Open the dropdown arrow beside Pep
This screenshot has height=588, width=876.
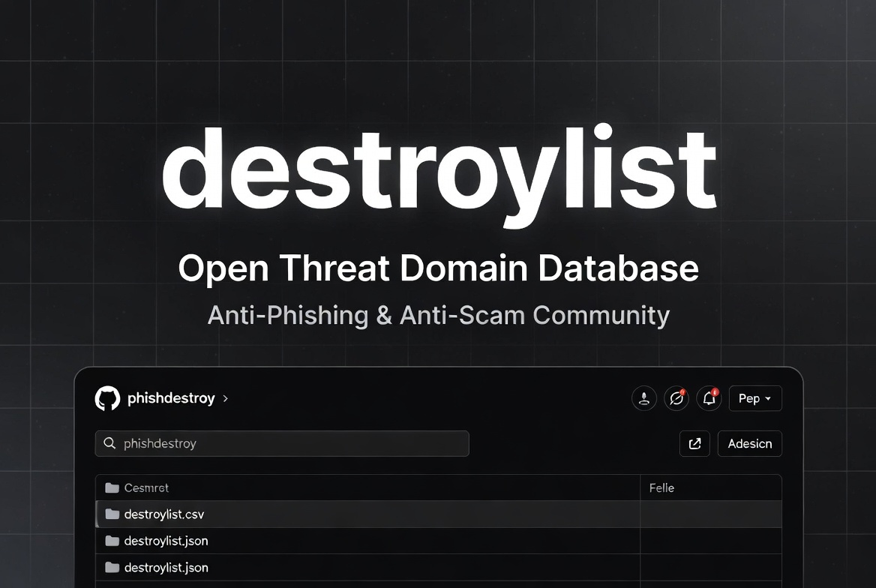[x=769, y=398]
